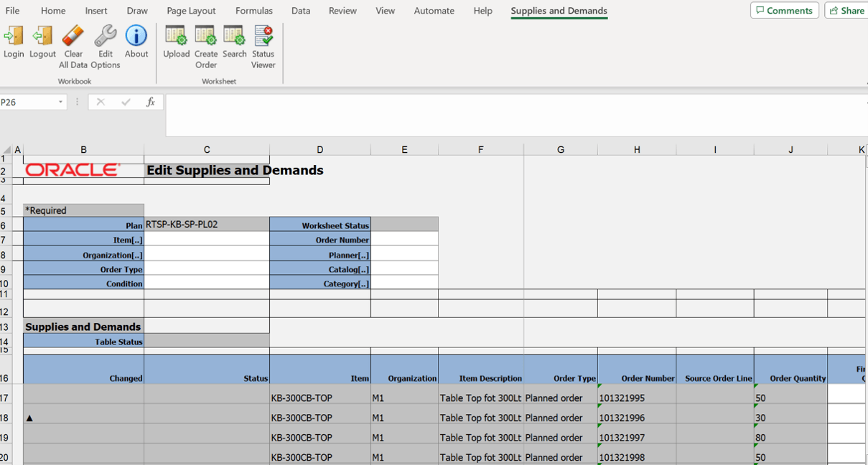Select all cells via corner triangle
The height and width of the screenshot is (465, 868).
[6, 150]
